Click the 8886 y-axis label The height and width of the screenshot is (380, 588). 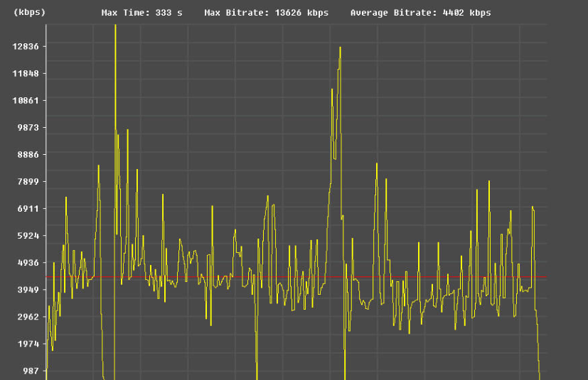pos(28,154)
